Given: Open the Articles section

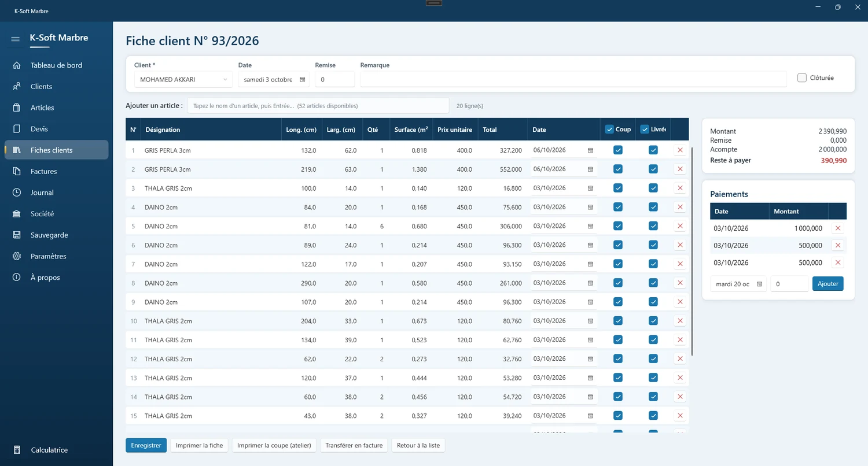Looking at the screenshot, I should click(56, 108).
